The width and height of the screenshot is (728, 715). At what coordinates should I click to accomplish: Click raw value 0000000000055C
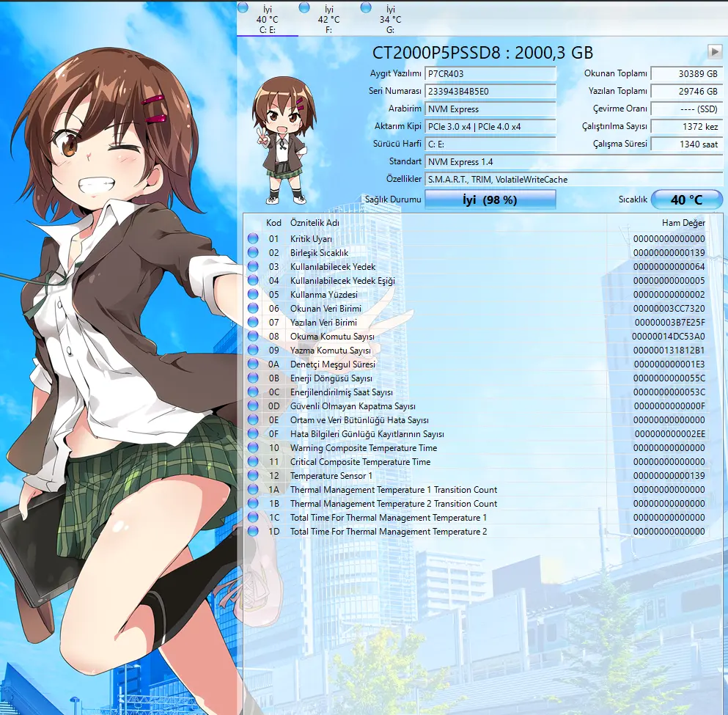coord(669,378)
